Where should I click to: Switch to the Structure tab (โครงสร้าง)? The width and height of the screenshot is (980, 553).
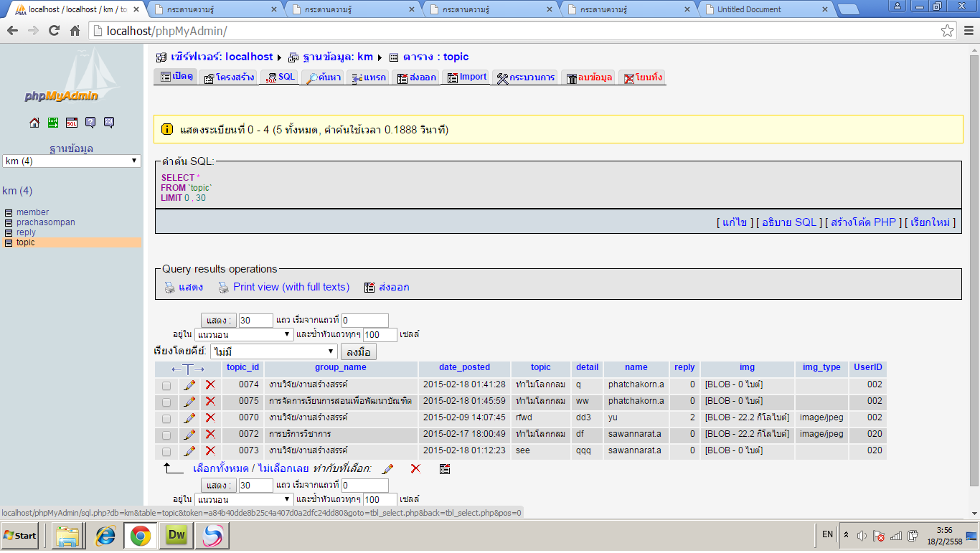click(x=230, y=77)
